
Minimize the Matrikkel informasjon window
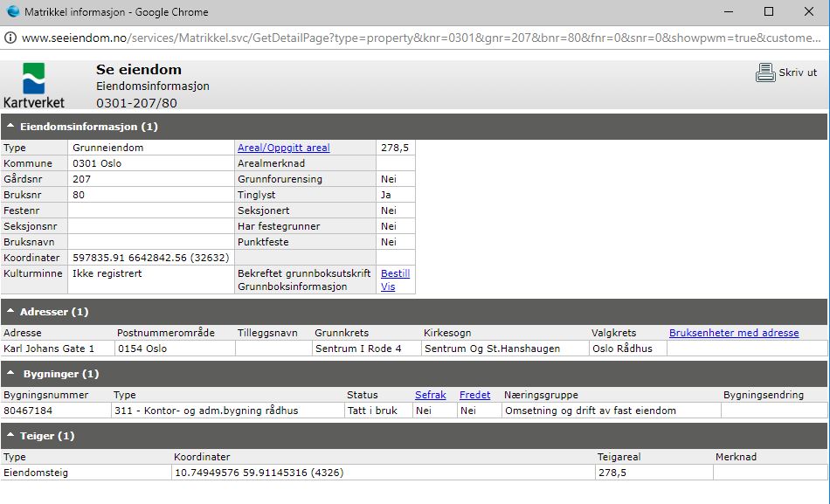point(729,12)
